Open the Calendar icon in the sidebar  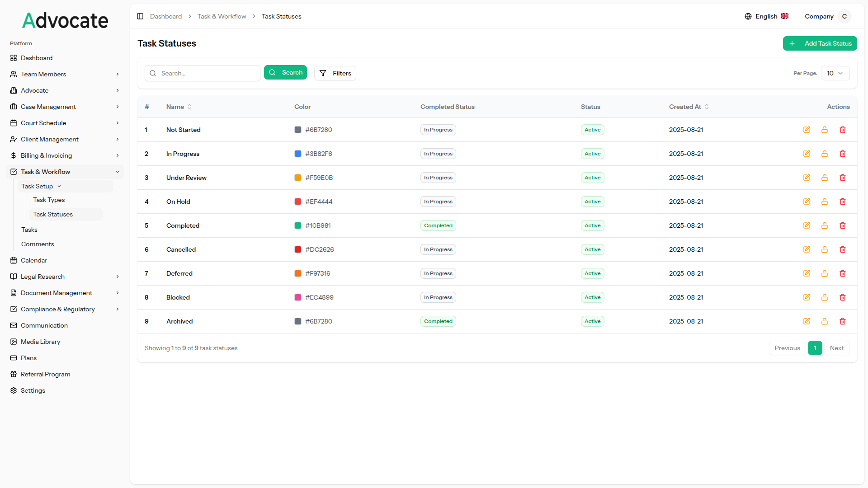[x=13, y=260]
